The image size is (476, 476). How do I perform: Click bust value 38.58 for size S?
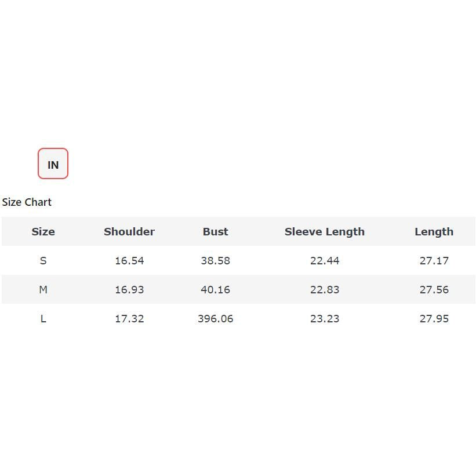215,261
